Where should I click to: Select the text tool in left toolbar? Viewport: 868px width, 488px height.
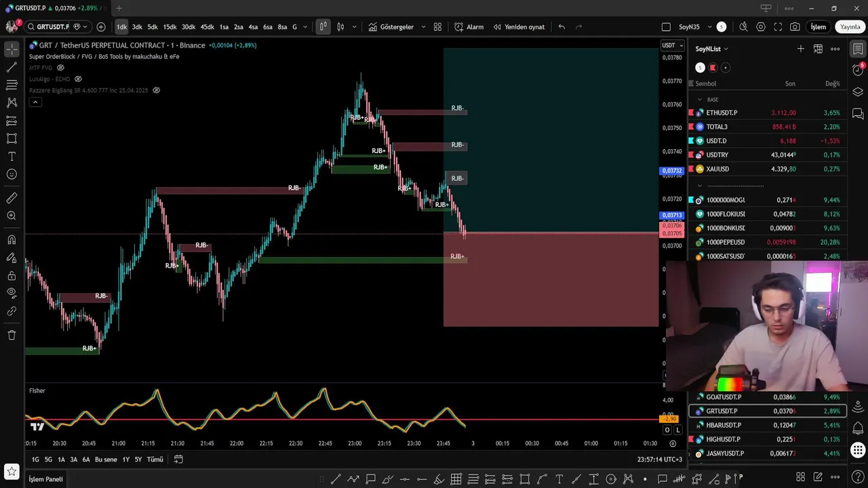pos(12,156)
